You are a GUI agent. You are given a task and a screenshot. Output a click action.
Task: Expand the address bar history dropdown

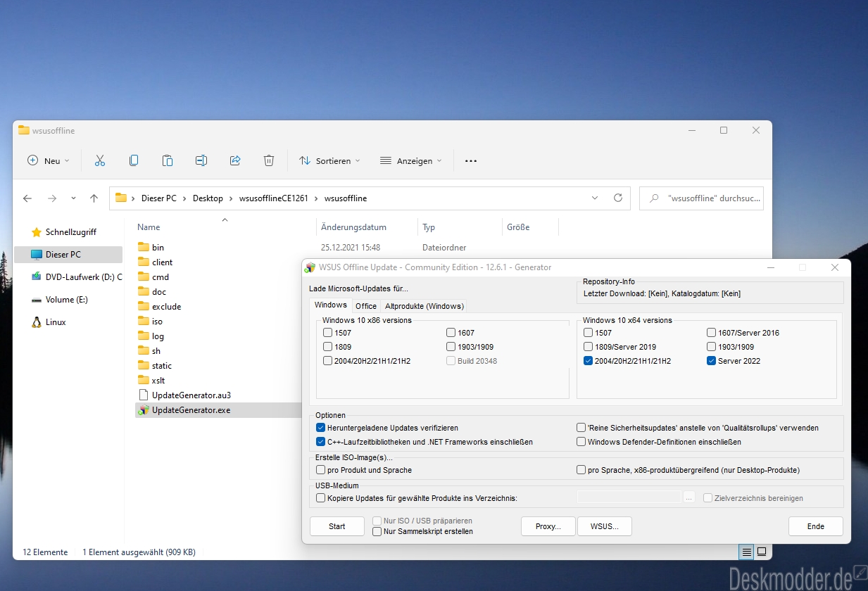(x=595, y=198)
